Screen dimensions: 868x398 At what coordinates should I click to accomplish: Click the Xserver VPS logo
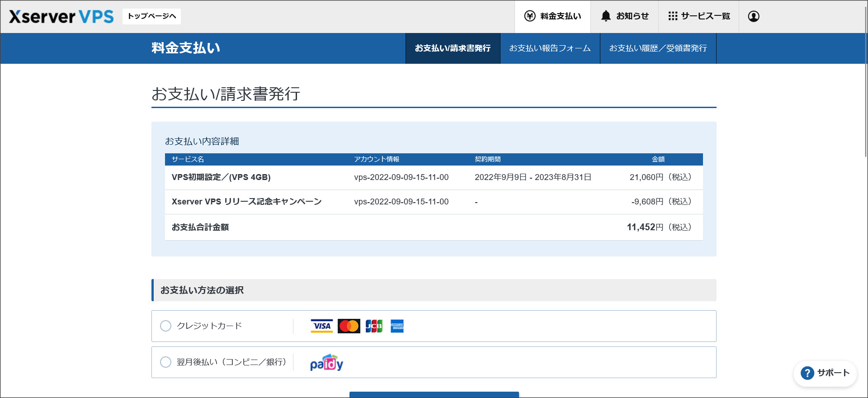tap(61, 17)
